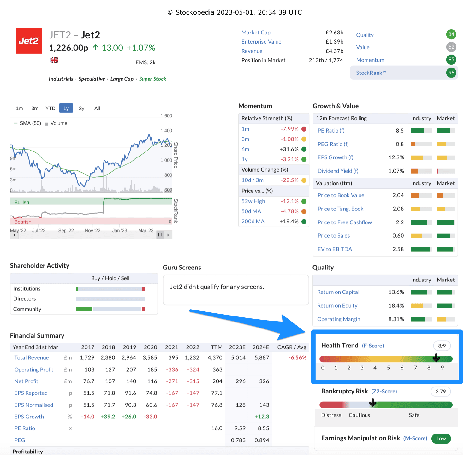Click the 3.79 bankruptcy score badge
Screen dimensions: 476x455
(441, 392)
